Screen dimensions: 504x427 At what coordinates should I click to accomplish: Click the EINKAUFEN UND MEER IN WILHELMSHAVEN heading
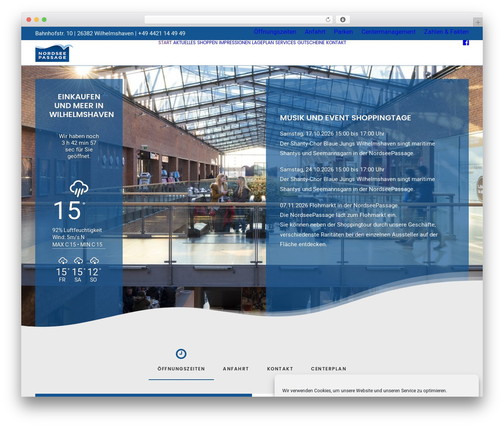coord(82,106)
